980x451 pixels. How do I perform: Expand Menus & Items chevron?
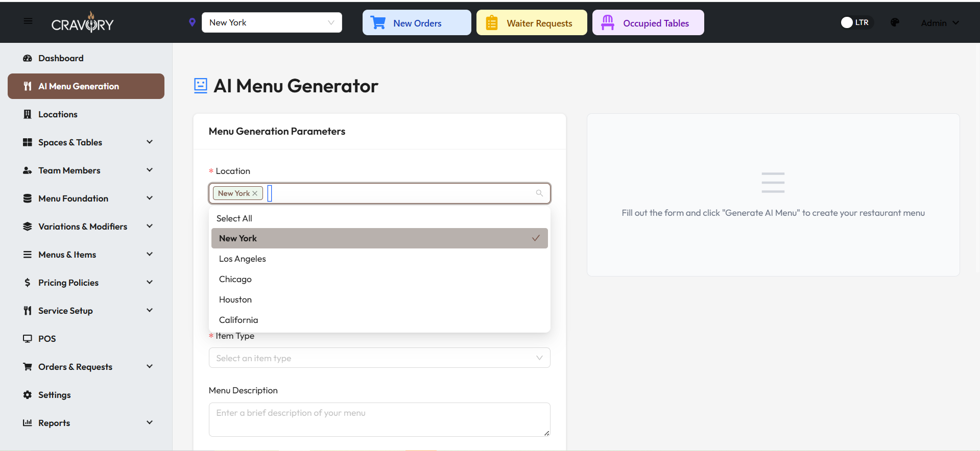(x=150, y=254)
